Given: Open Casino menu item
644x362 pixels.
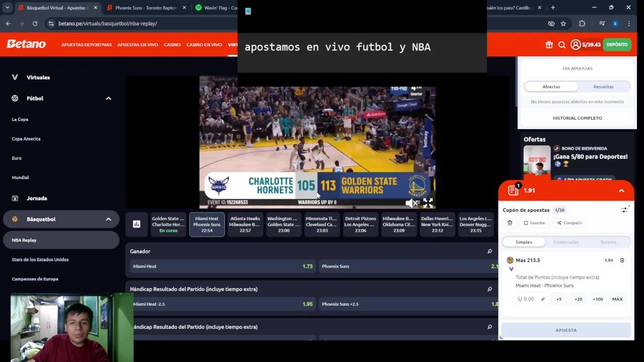Looking at the screenshot, I should click(x=172, y=45).
